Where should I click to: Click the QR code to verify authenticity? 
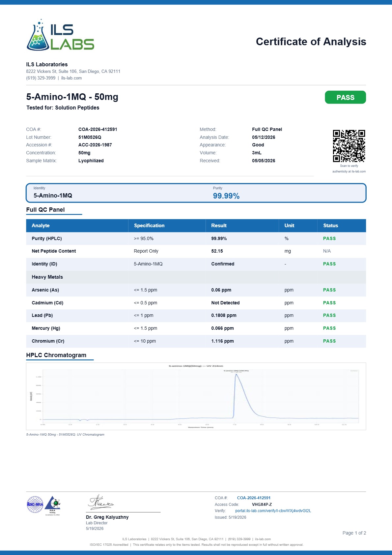point(349,146)
